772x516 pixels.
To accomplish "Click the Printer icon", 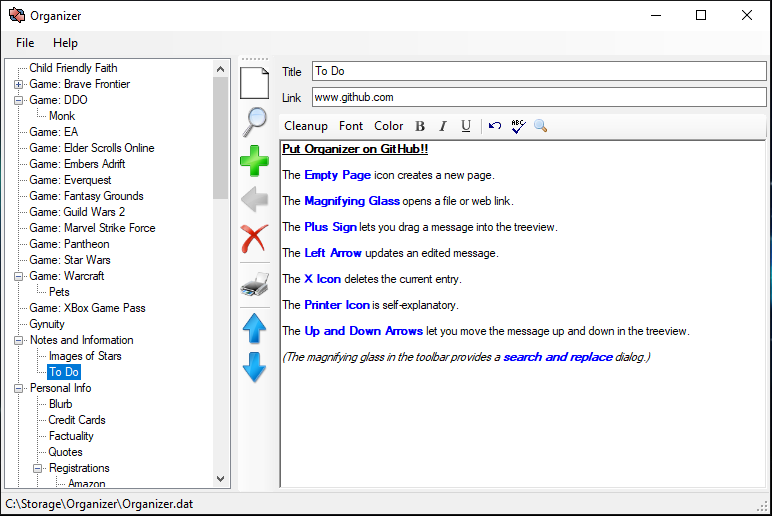I will 255,284.
